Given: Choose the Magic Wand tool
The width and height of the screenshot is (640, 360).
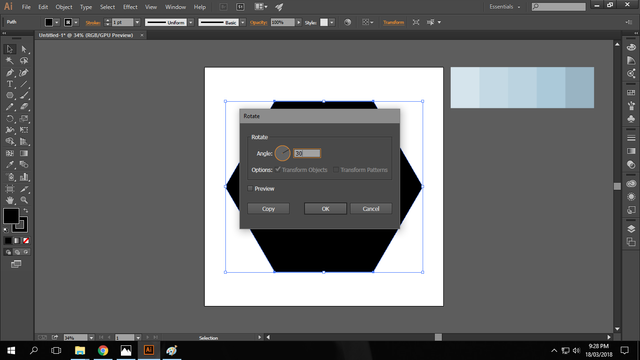Looking at the screenshot, I should tap(10, 61).
